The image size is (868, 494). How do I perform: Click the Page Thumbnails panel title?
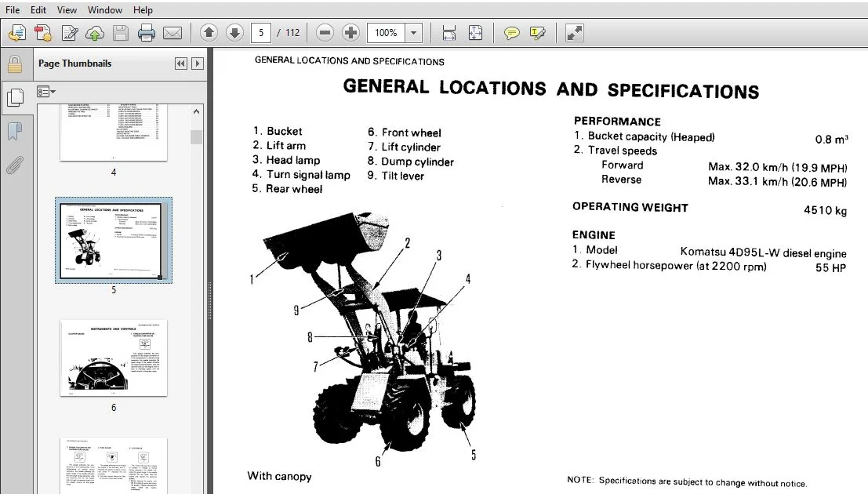pos(74,64)
